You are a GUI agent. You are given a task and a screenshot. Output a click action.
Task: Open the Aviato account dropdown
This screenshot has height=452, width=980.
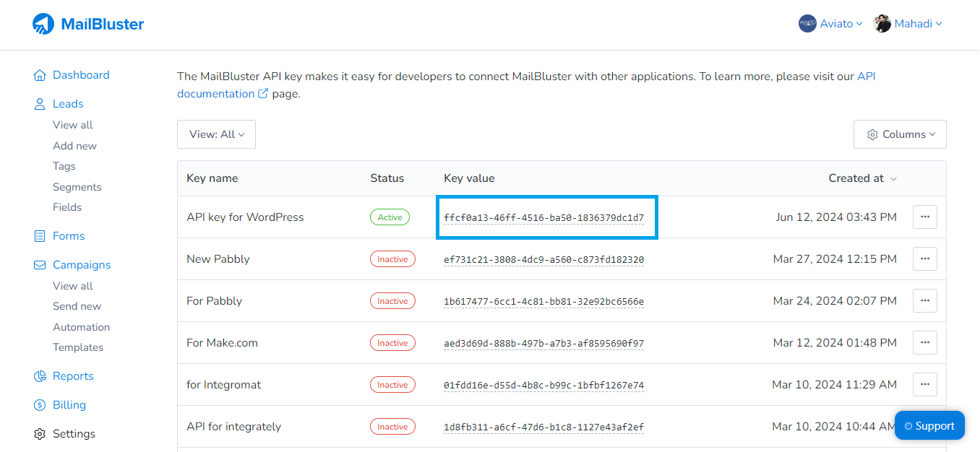(830, 23)
